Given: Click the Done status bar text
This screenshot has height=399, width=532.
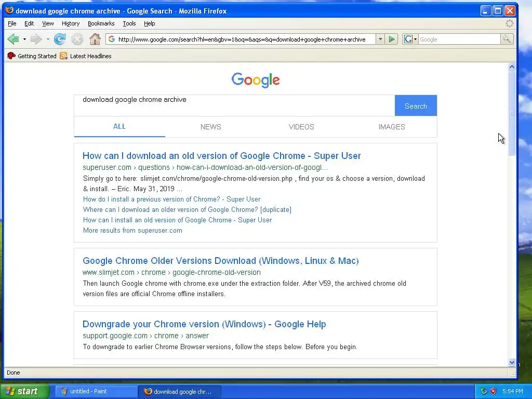Looking at the screenshot, I should click(13, 373).
